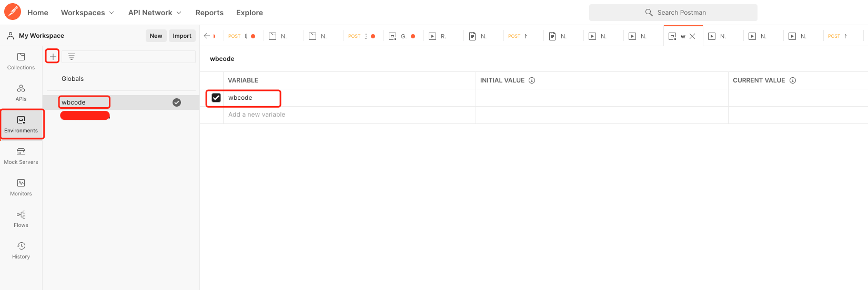Uncheck the wbcode variable checkbox
The height and width of the screenshot is (290, 868).
[216, 98]
